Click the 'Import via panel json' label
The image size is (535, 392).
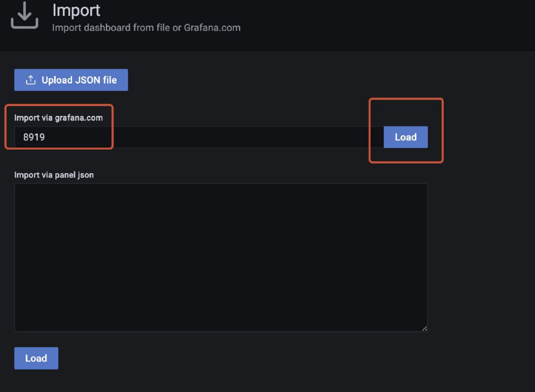coord(54,175)
